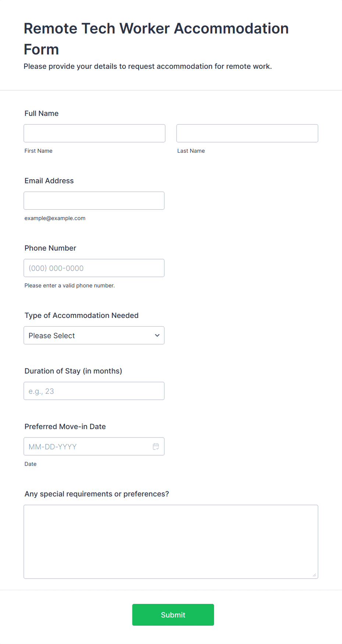The width and height of the screenshot is (342, 644).
Task: Click the Preferred Move-in Date label
Action: 65,427
